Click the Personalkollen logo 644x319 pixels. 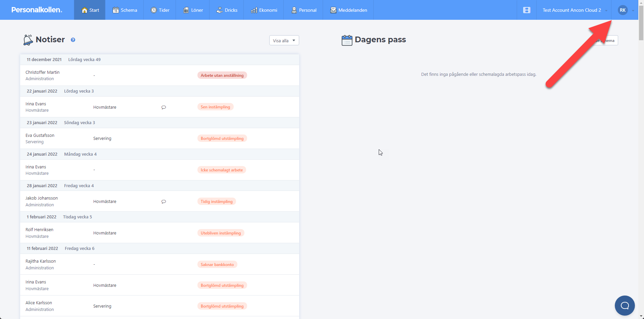(x=37, y=10)
